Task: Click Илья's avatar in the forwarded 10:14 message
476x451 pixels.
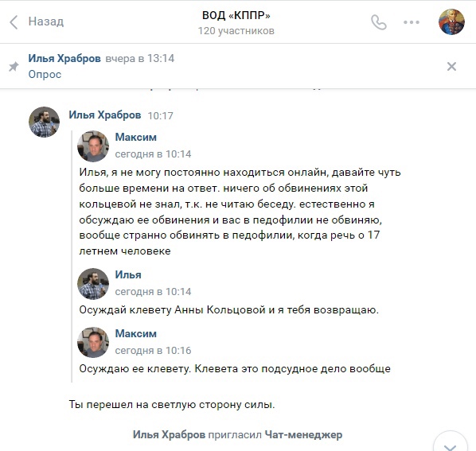Action: [93, 284]
